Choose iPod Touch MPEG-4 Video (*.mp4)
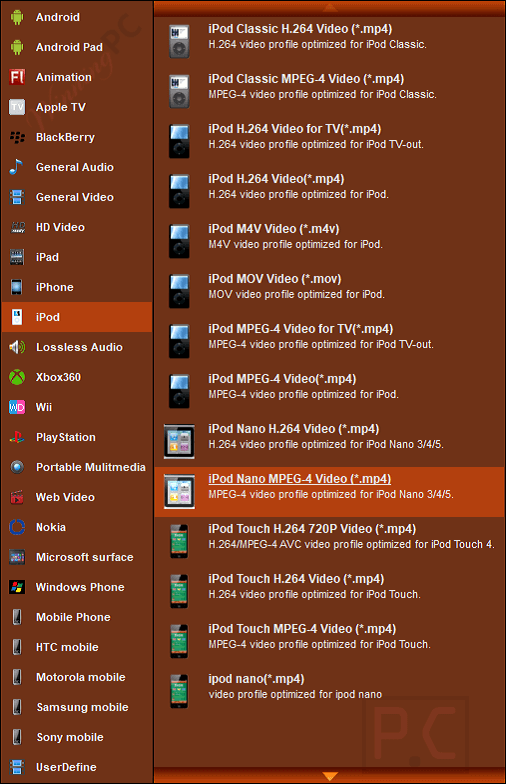The image size is (506, 784). point(330,642)
